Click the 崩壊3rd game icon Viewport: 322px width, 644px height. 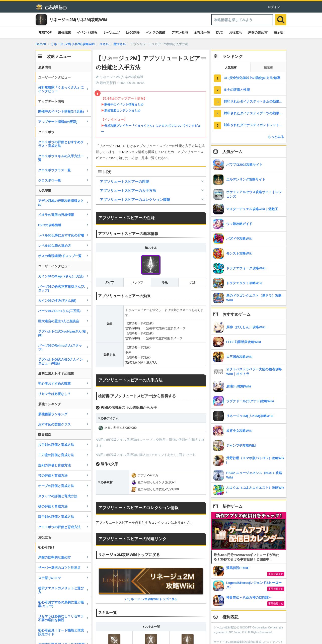point(218,386)
